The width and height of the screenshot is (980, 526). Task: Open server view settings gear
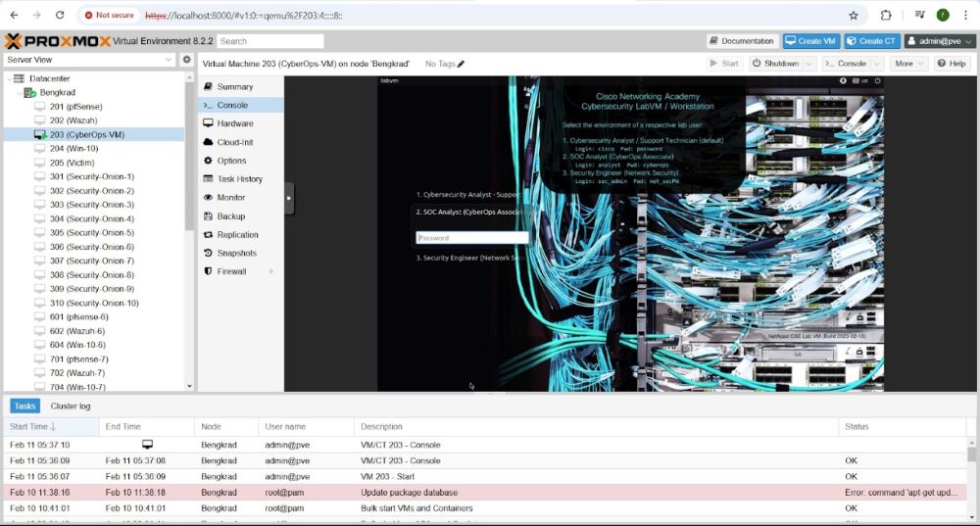pos(186,60)
